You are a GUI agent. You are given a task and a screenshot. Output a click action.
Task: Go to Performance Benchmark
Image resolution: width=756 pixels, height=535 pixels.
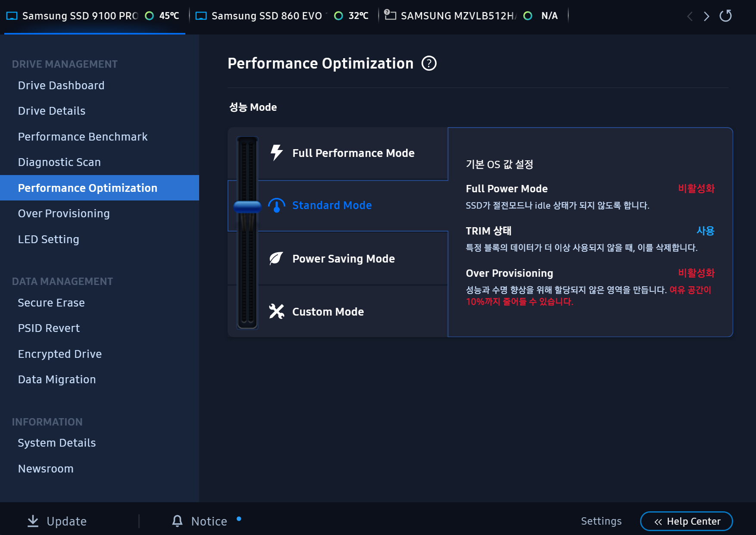click(x=100, y=137)
